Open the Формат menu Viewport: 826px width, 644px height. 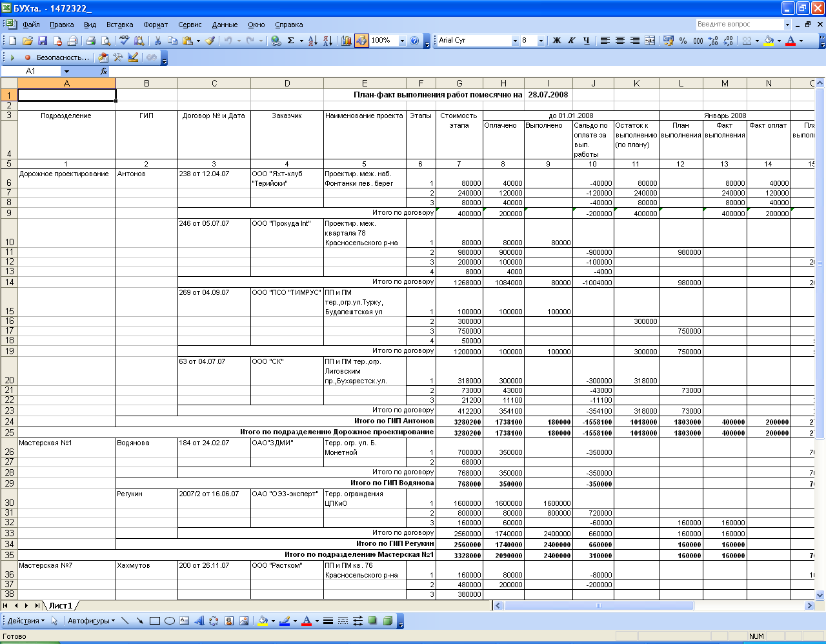point(156,25)
